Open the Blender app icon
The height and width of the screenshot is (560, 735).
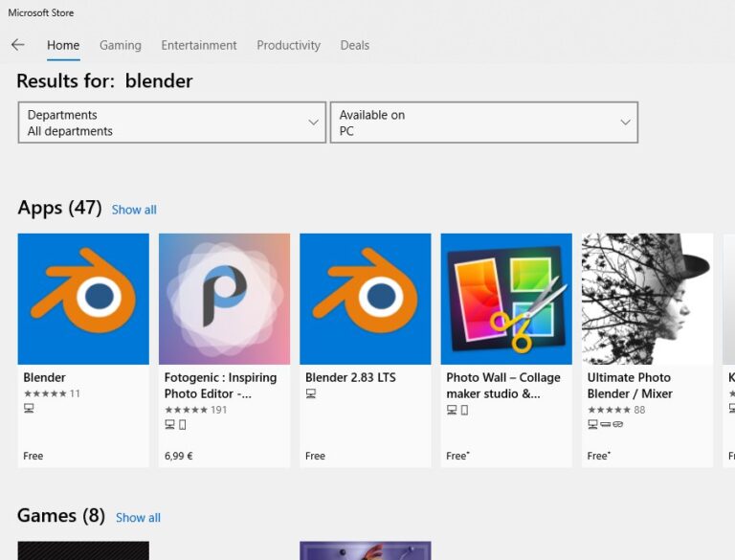click(x=83, y=299)
